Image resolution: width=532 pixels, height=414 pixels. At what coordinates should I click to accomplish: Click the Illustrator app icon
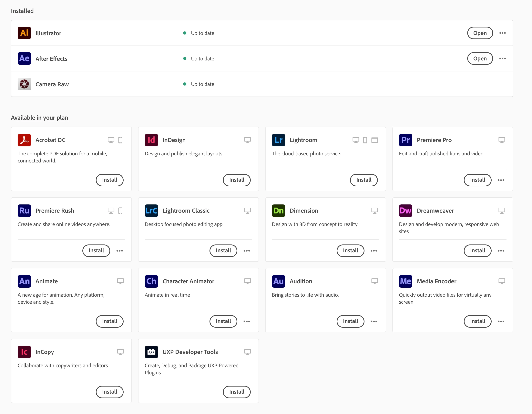click(x=24, y=33)
